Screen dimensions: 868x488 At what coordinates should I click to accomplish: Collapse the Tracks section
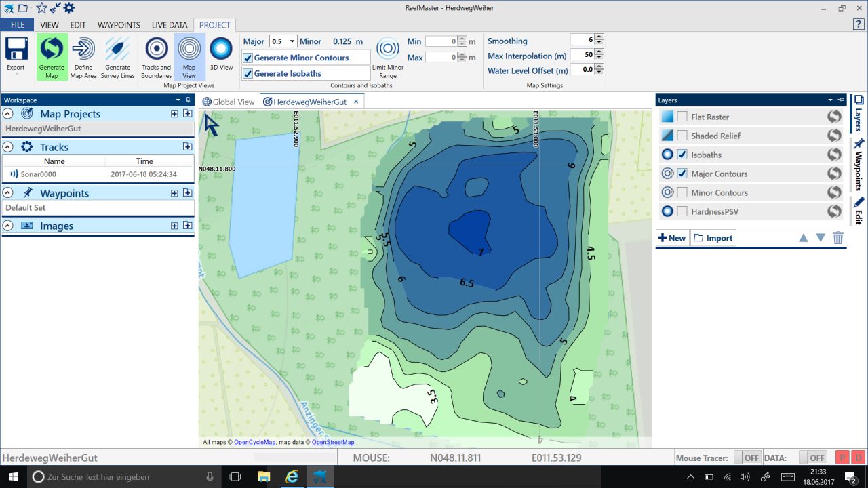click(8, 147)
